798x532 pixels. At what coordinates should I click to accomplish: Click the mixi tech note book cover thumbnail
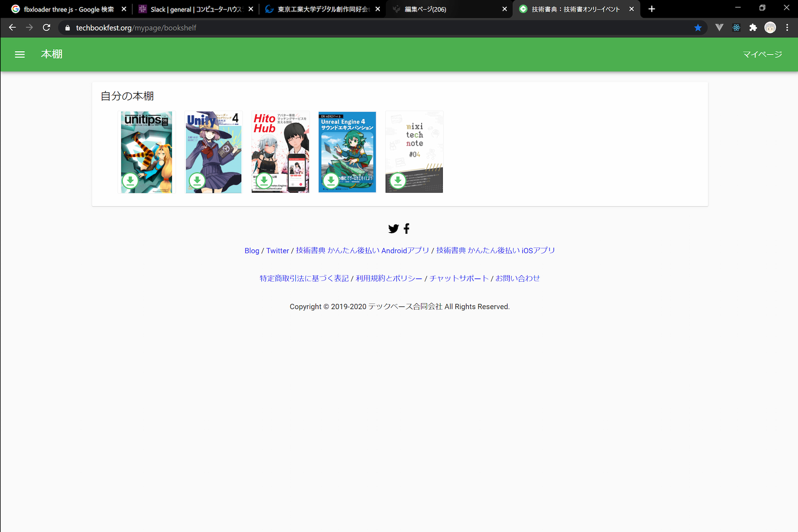(x=414, y=152)
